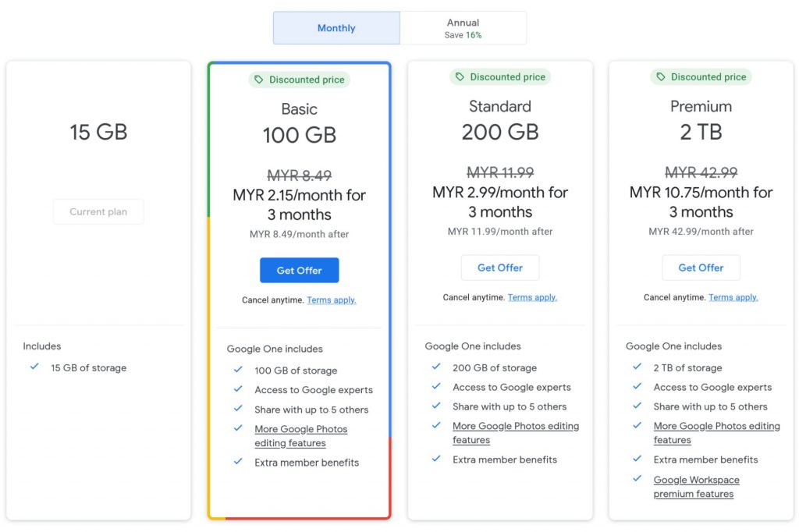Image resolution: width=799 pixels, height=532 pixels.
Task: Click MYR 2.99/month for 3 months text
Action: coord(500,202)
